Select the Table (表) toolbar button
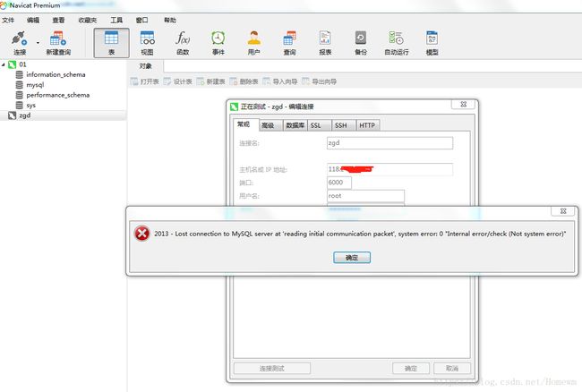The width and height of the screenshot is (582, 392). click(111, 43)
